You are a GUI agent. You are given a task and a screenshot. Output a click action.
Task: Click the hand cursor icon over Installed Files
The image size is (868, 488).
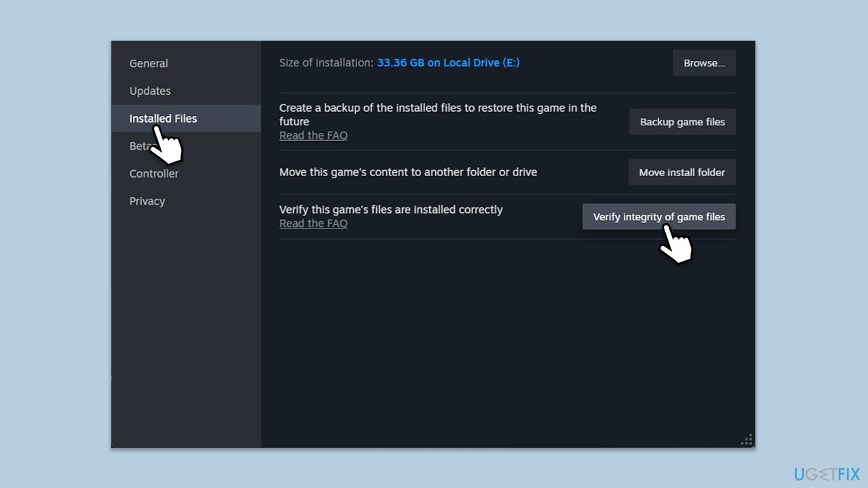pos(166,145)
